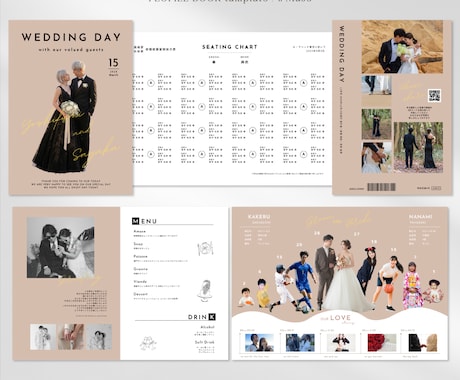Image resolution: width=460 pixels, height=380 pixels.
Task: Click "with our valued guests" subtitle
Action: click(x=71, y=50)
